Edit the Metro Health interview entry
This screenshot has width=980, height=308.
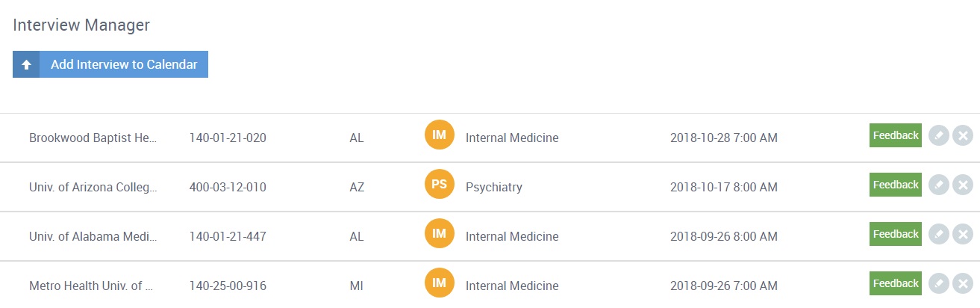click(x=939, y=284)
